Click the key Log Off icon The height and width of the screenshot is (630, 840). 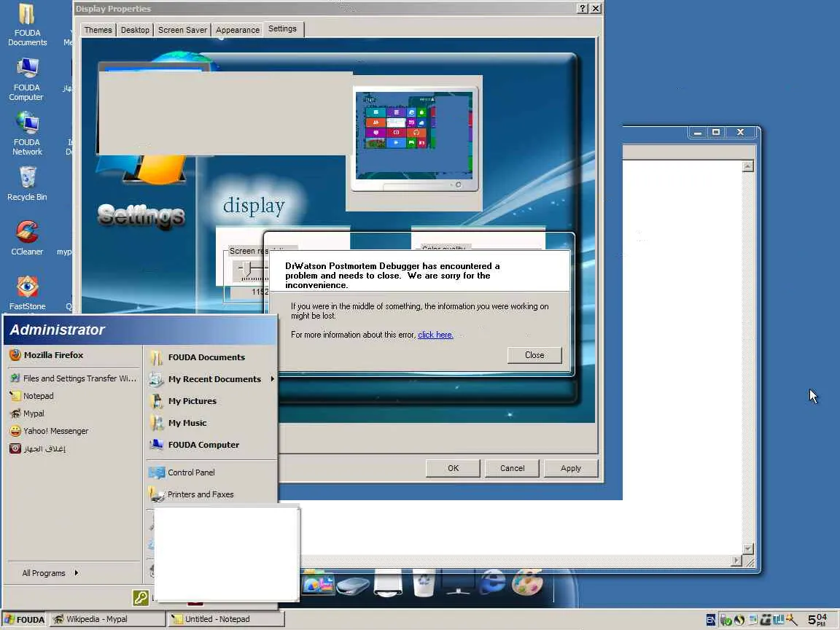pos(140,597)
